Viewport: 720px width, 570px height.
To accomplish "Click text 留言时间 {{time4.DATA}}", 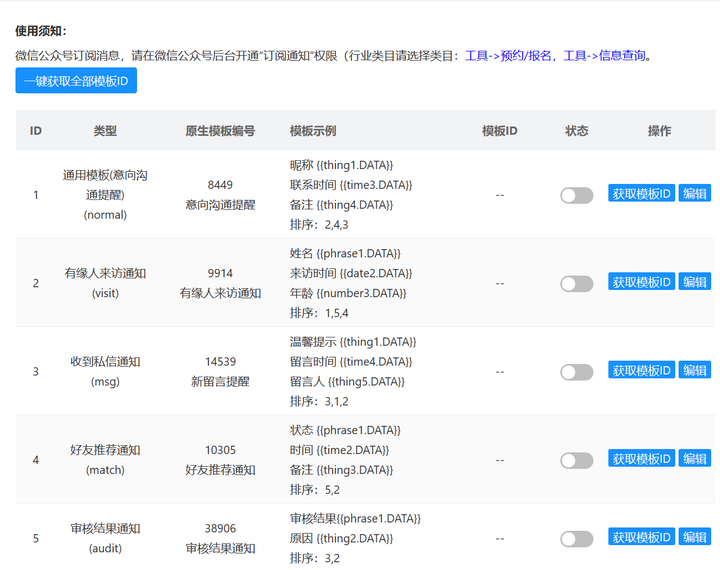I will (351, 362).
